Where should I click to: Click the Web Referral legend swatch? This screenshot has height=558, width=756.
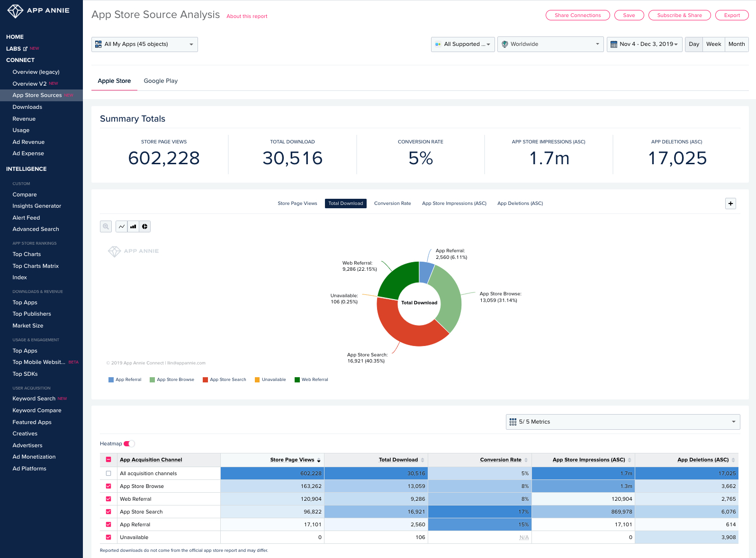297,380
